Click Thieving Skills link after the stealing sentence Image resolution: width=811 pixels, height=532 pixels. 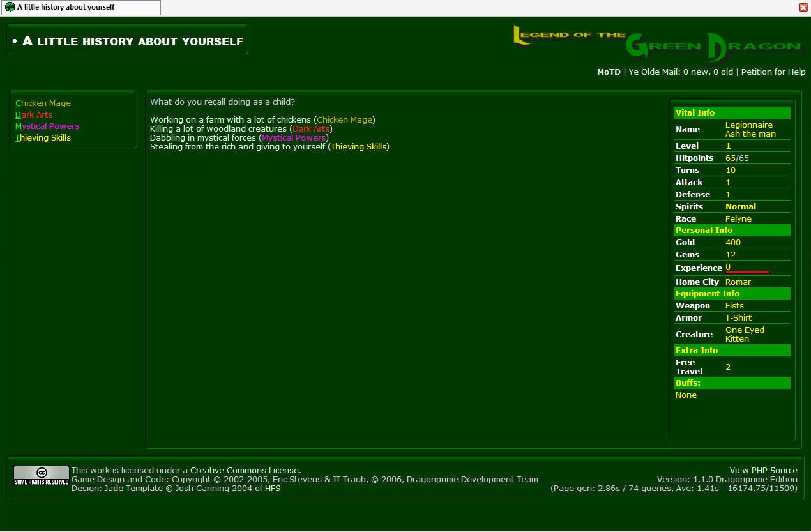coord(358,147)
